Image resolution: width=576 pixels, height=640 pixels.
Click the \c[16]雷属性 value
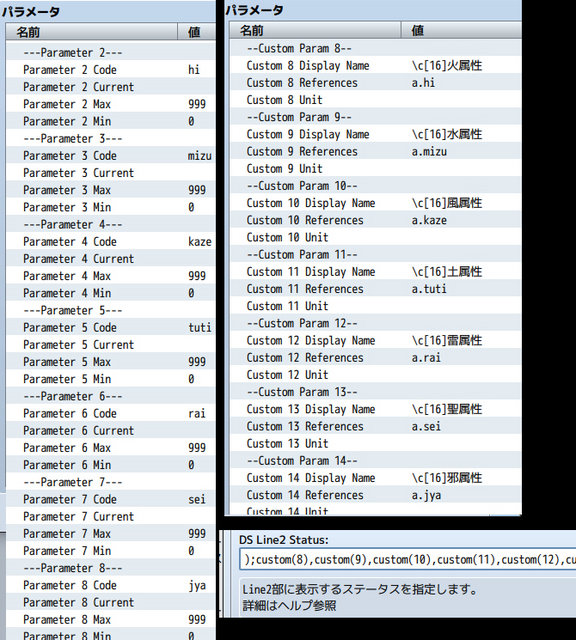[x=447, y=340]
